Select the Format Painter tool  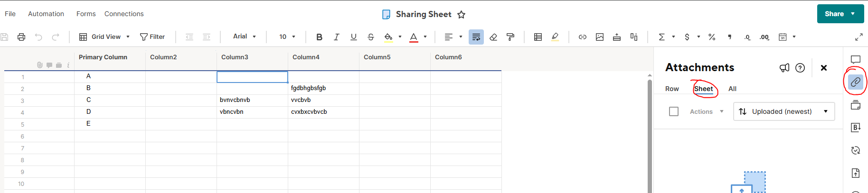click(510, 37)
